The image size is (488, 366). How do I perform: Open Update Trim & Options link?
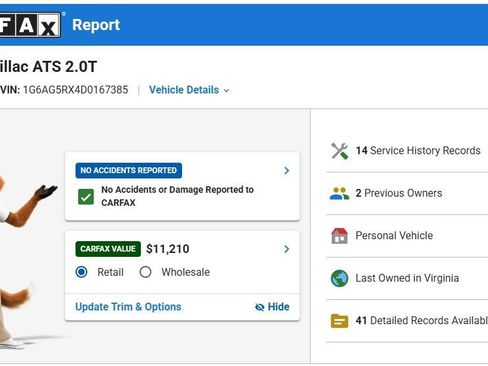point(128,307)
